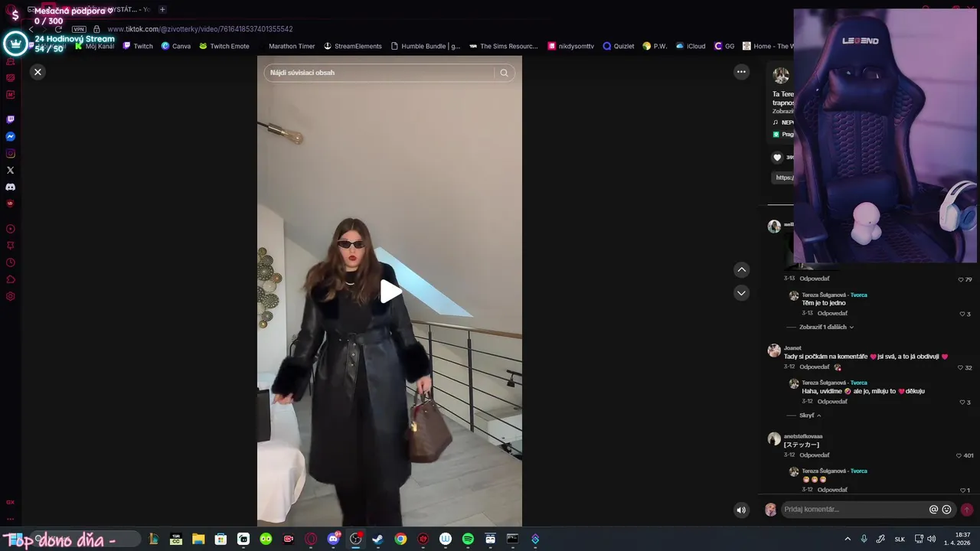Open File Explorer from the taskbar

[198, 539]
